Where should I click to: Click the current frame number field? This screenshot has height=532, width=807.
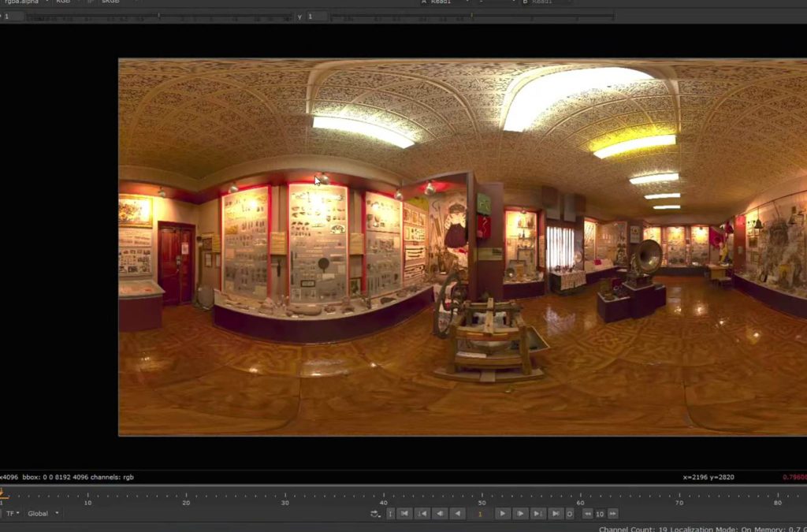[x=480, y=514]
